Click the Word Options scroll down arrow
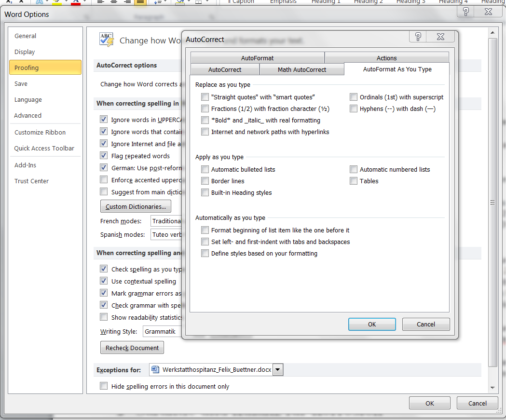 point(492,388)
